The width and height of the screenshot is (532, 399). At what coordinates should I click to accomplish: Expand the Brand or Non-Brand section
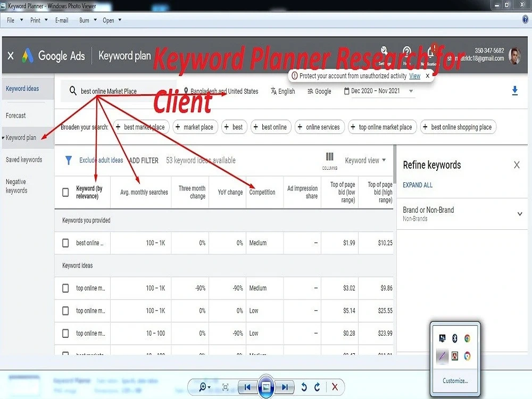pos(519,214)
